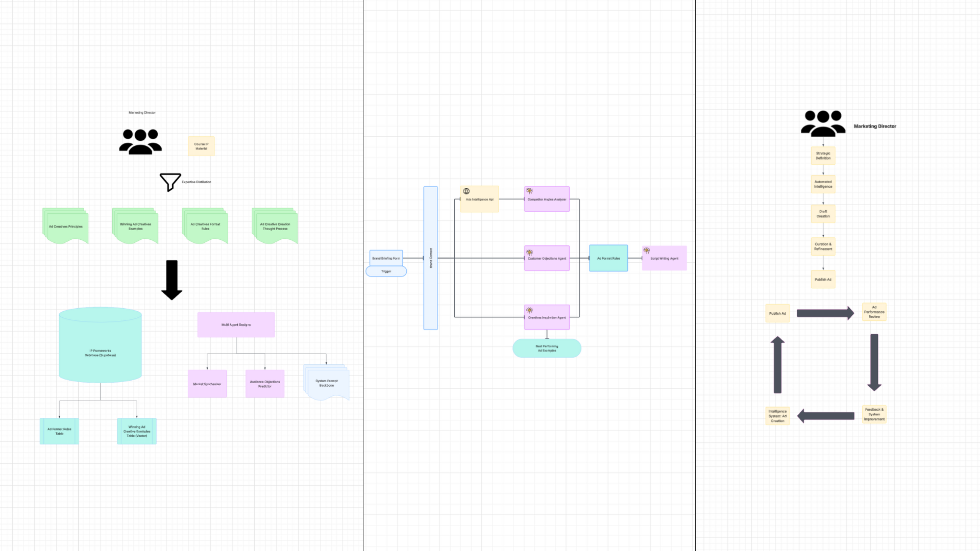Select the Best Performing Ad Examples node
This screenshot has width=980, height=551.
click(x=547, y=348)
